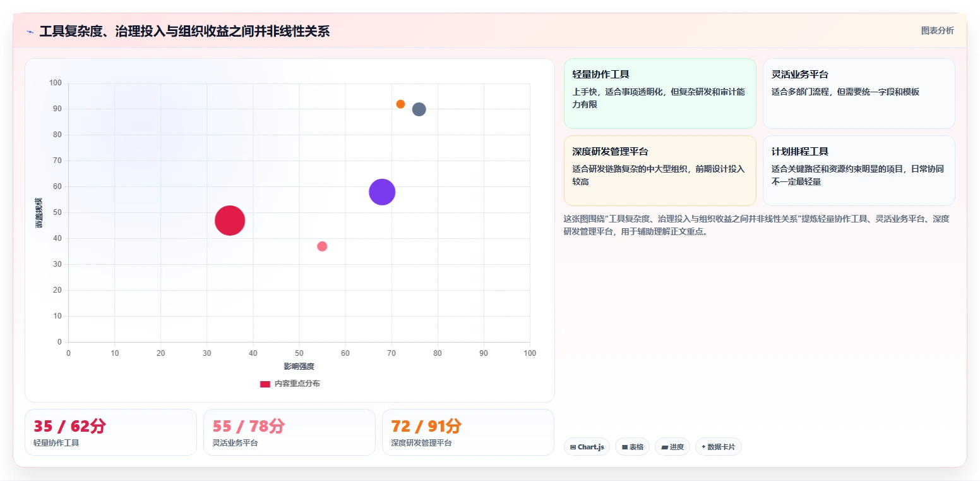Click the Chart.js tag icon

(573, 447)
